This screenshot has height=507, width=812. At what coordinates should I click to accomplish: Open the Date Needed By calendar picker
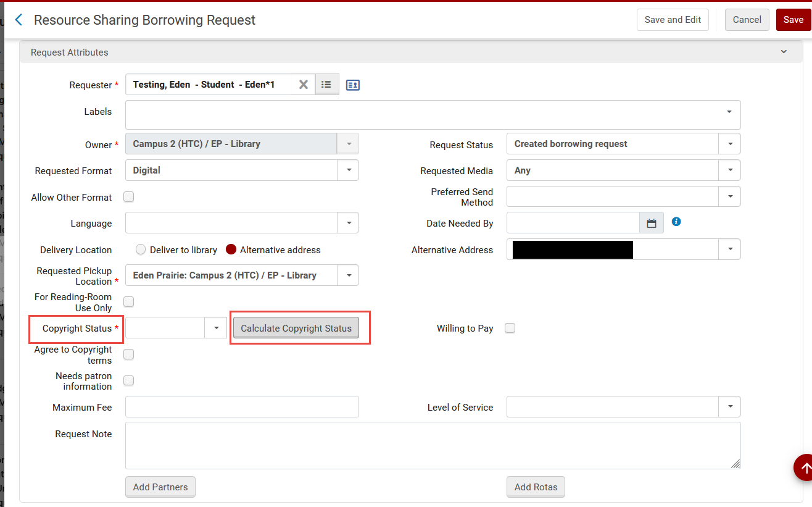pyautogui.click(x=652, y=223)
